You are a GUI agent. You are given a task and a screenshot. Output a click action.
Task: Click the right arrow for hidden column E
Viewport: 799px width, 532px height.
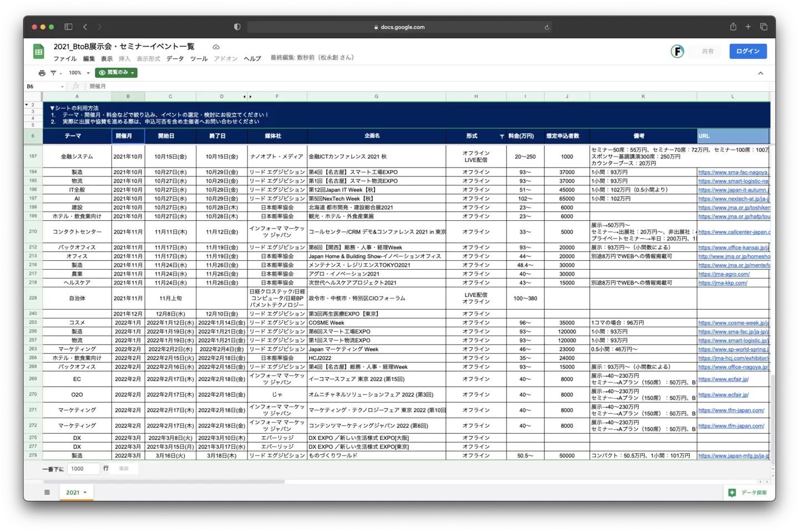(250, 97)
